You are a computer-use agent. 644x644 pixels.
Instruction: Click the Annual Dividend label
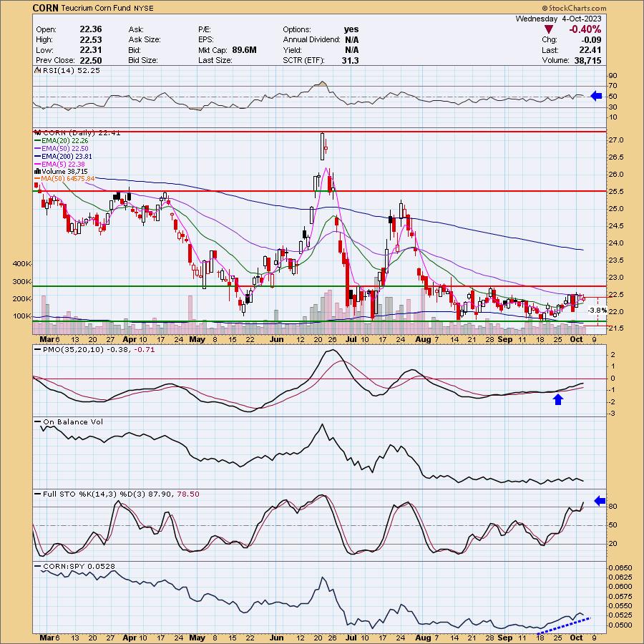(311, 40)
